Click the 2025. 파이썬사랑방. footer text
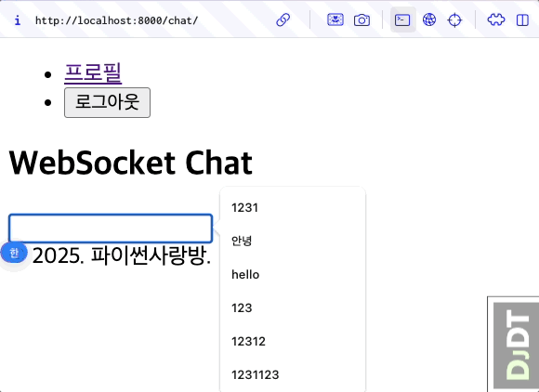This screenshot has width=539, height=392. 122,255
